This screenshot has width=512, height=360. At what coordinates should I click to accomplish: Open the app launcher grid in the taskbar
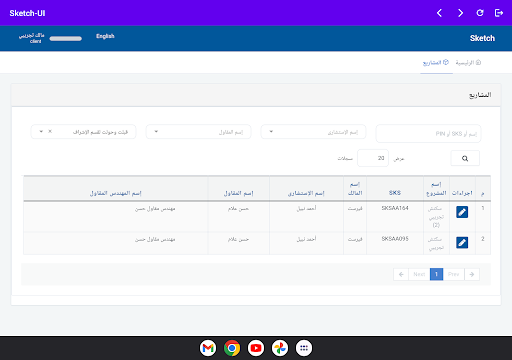(x=304, y=348)
